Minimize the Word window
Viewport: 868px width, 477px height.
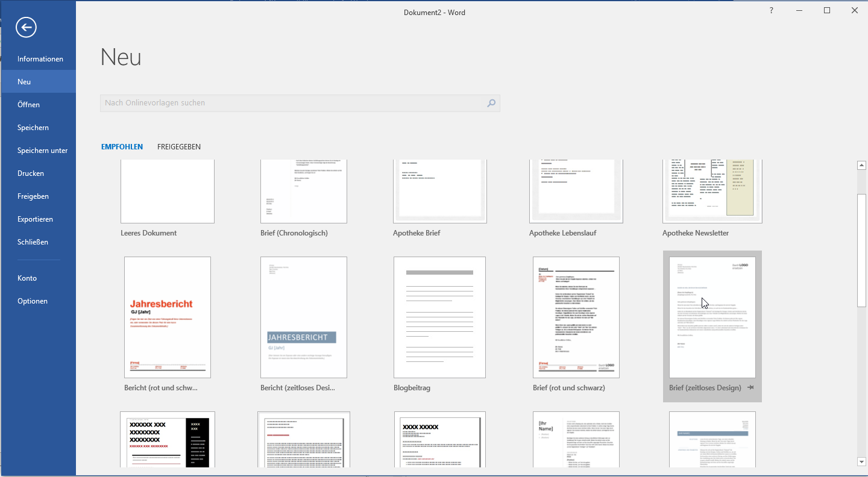799,10
